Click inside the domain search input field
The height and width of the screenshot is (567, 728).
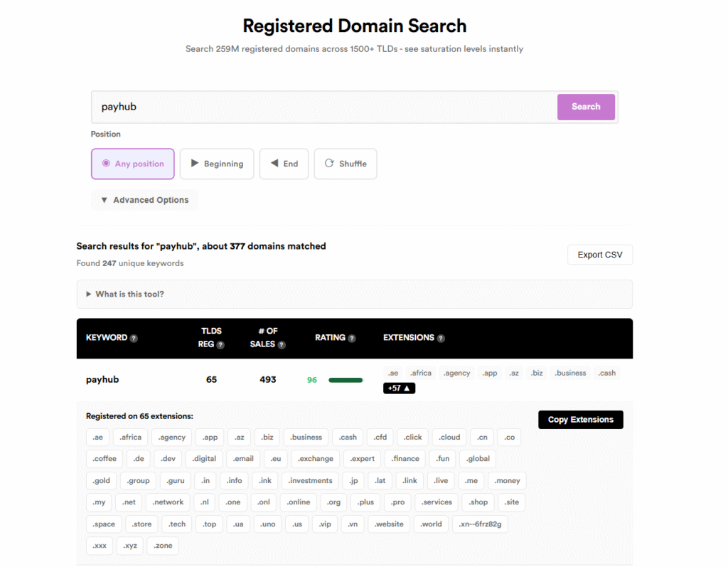point(284,107)
